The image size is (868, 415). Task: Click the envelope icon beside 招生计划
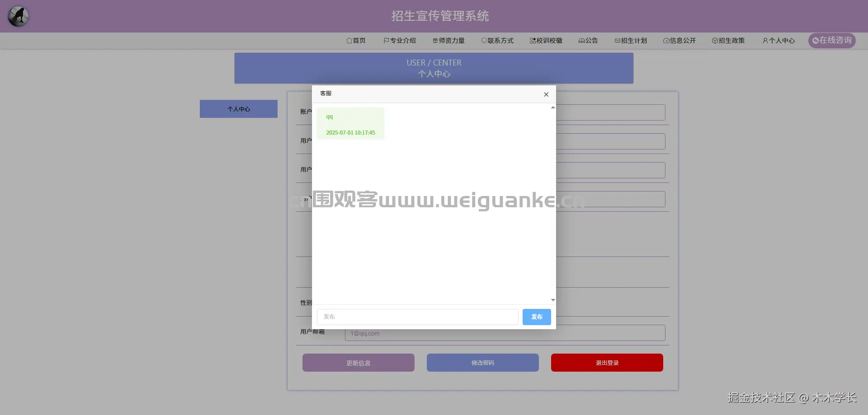point(618,41)
